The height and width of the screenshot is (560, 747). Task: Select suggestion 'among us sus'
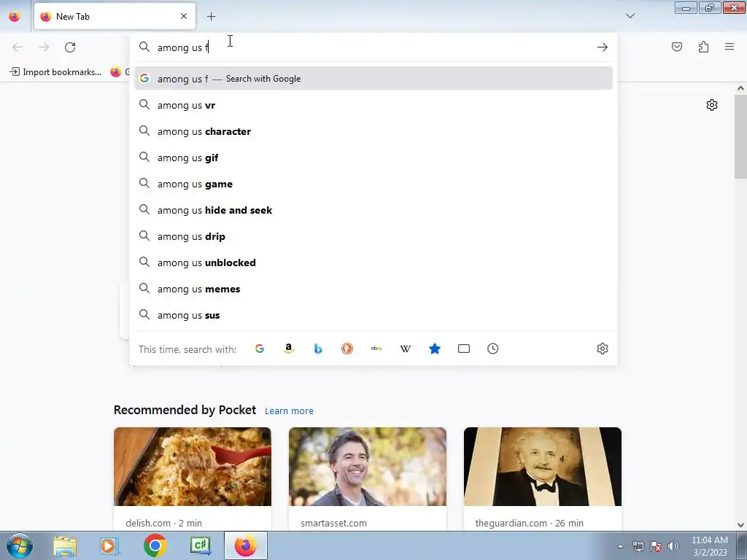pyautogui.click(x=373, y=315)
